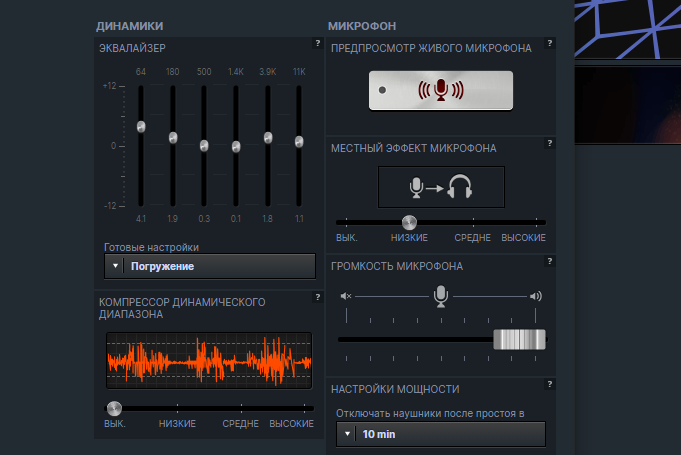Toggle the live microphone preview button
Viewport: 681px width, 455px height.
pos(441,90)
